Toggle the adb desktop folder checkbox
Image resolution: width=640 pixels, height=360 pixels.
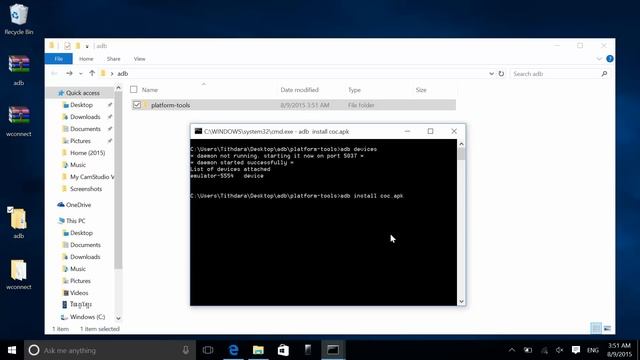pyautogui.click(x=10, y=210)
